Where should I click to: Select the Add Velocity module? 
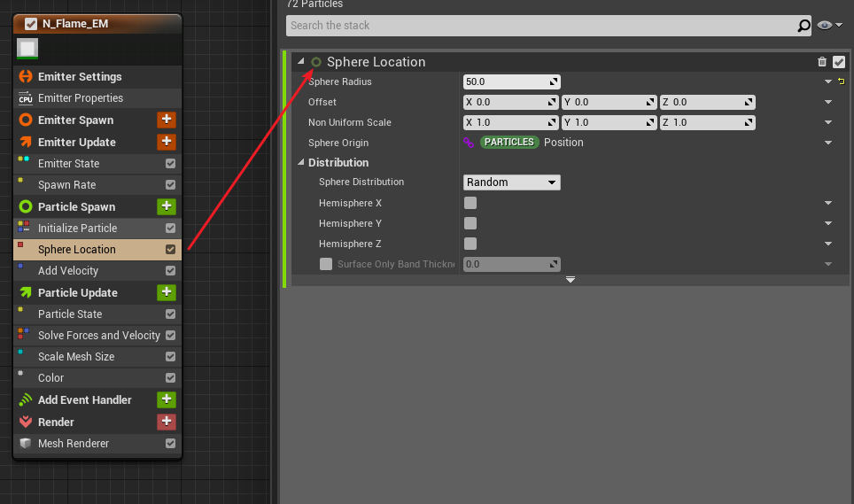pos(97,270)
